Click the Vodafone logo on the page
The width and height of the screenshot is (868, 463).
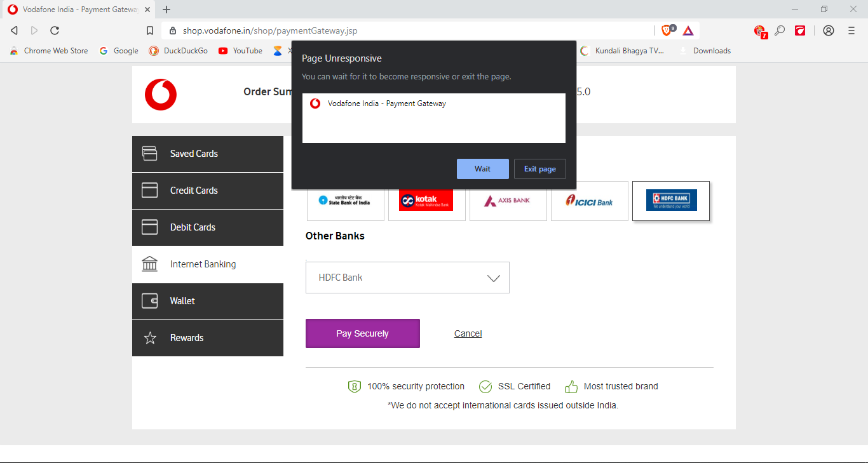161,95
